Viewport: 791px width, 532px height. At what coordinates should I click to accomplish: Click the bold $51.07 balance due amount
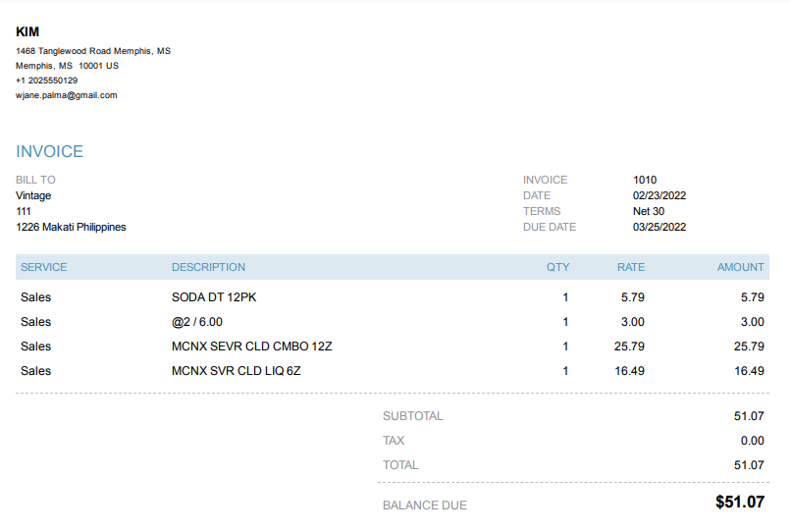pyautogui.click(x=739, y=503)
